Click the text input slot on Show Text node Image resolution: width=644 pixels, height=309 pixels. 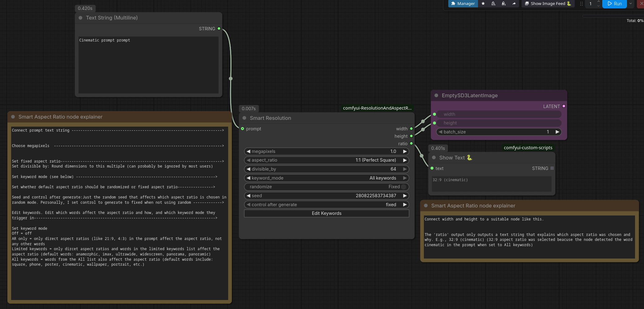432,168
